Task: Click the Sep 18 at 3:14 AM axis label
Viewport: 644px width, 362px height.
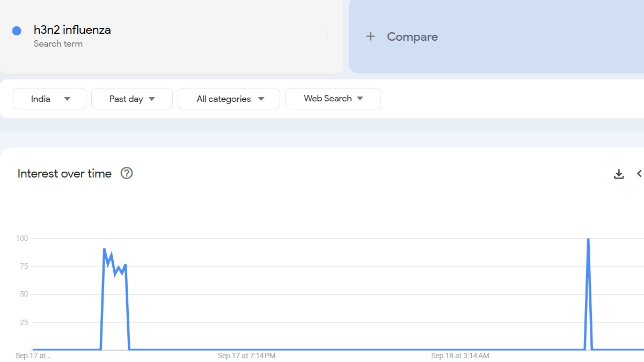Action: tap(460, 356)
